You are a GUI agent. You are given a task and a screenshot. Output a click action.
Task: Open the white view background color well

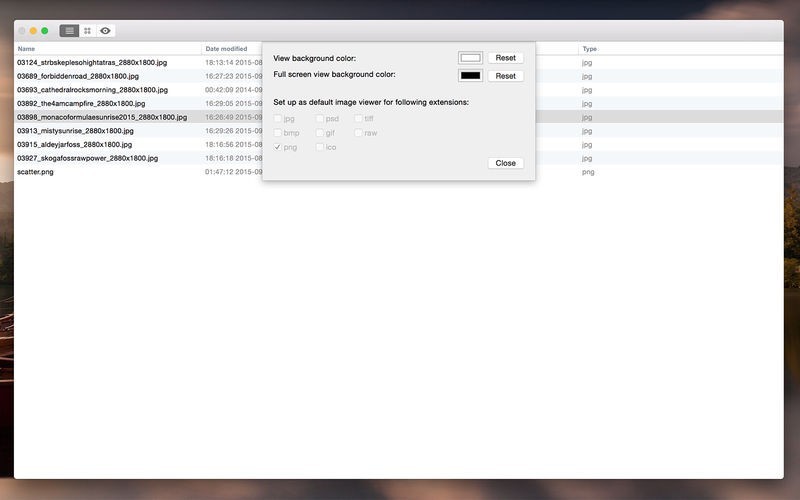(x=470, y=58)
